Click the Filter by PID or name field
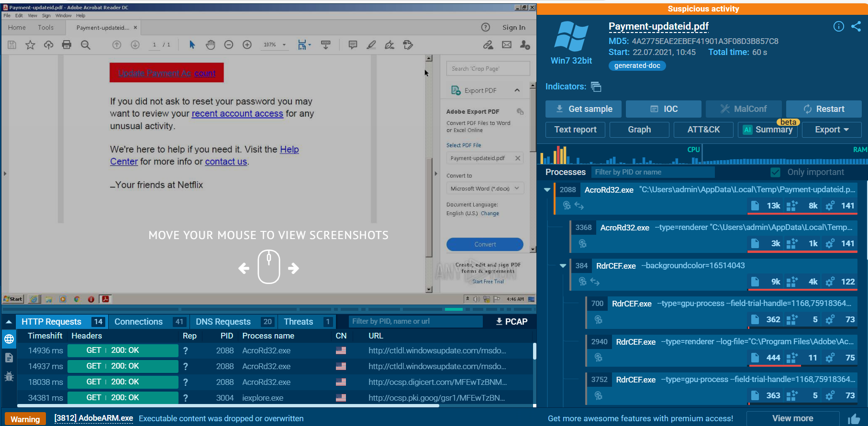This screenshot has width=868, height=426. (652, 172)
